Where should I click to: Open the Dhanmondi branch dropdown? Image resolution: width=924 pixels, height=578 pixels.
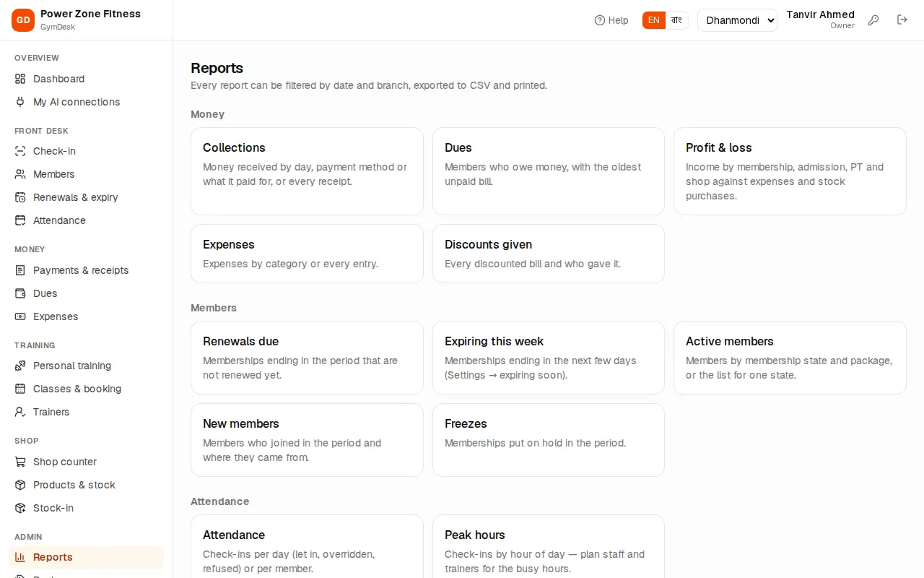click(x=737, y=20)
